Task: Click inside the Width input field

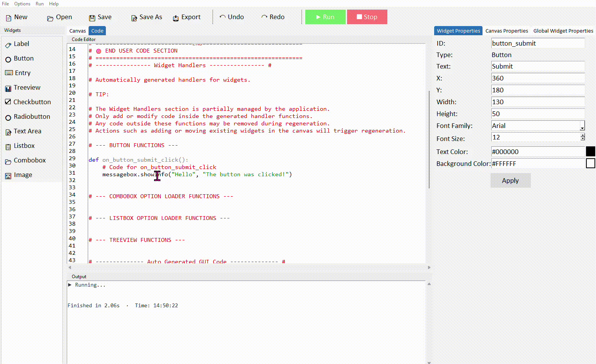Action: tap(537, 102)
